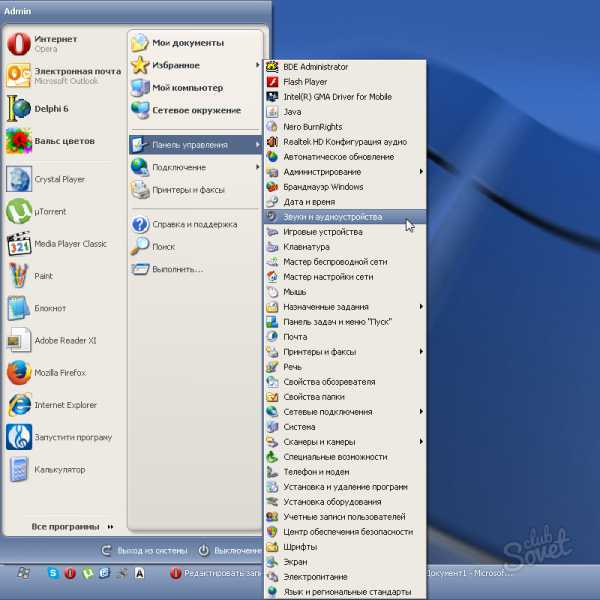Select Экран

(345, 562)
